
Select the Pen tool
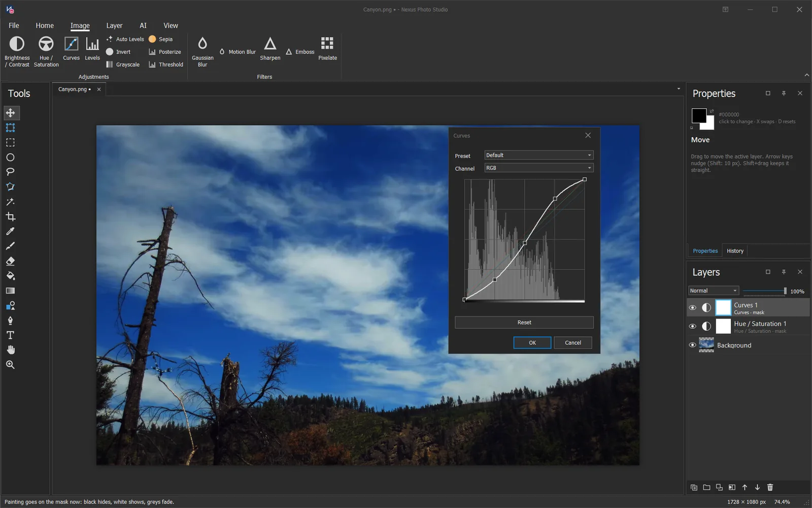click(x=10, y=321)
